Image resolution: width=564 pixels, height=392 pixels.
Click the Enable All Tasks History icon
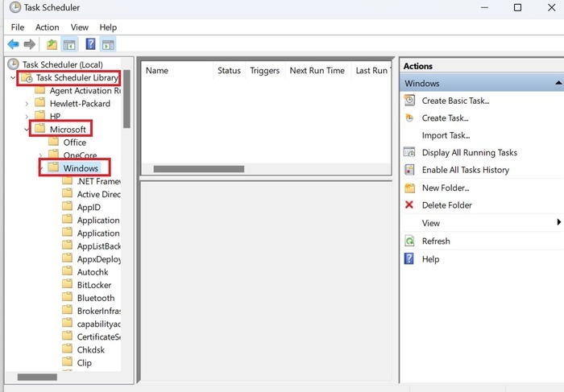pyautogui.click(x=409, y=170)
